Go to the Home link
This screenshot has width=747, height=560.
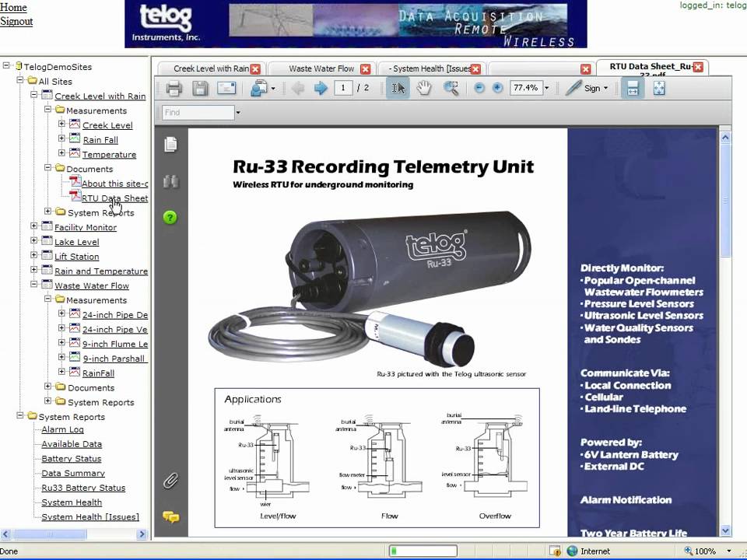pyautogui.click(x=13, y=7)
